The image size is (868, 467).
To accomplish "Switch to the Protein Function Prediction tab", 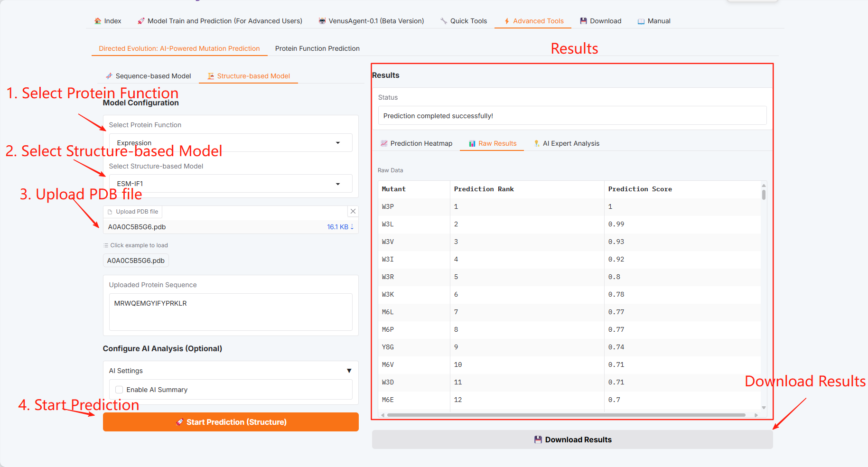I will pyautogui.click(x=317, y=48).
